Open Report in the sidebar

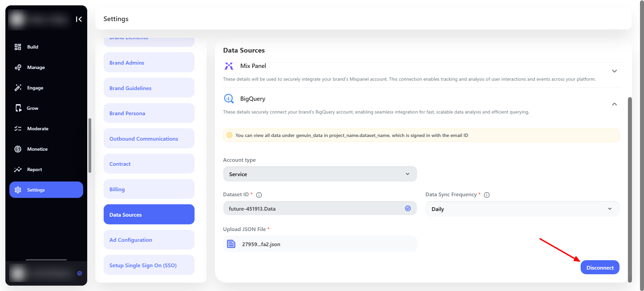pos(46,169)
